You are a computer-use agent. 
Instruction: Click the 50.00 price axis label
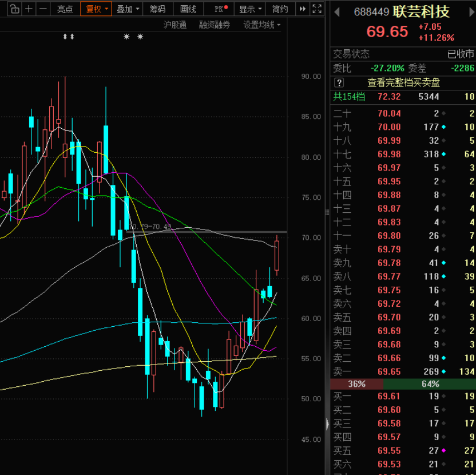311,399
